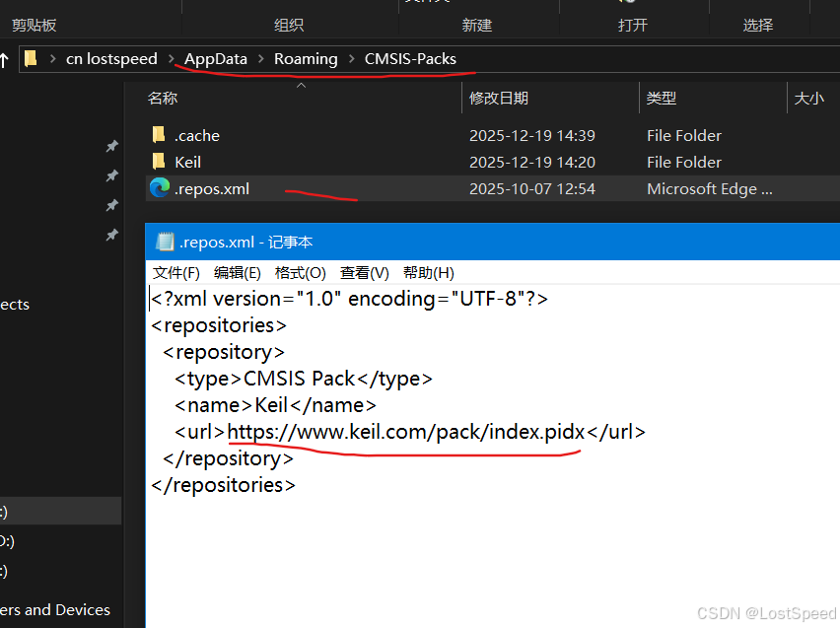Open the 格式(O) menu in Notepad

click(x=300, y=273)
